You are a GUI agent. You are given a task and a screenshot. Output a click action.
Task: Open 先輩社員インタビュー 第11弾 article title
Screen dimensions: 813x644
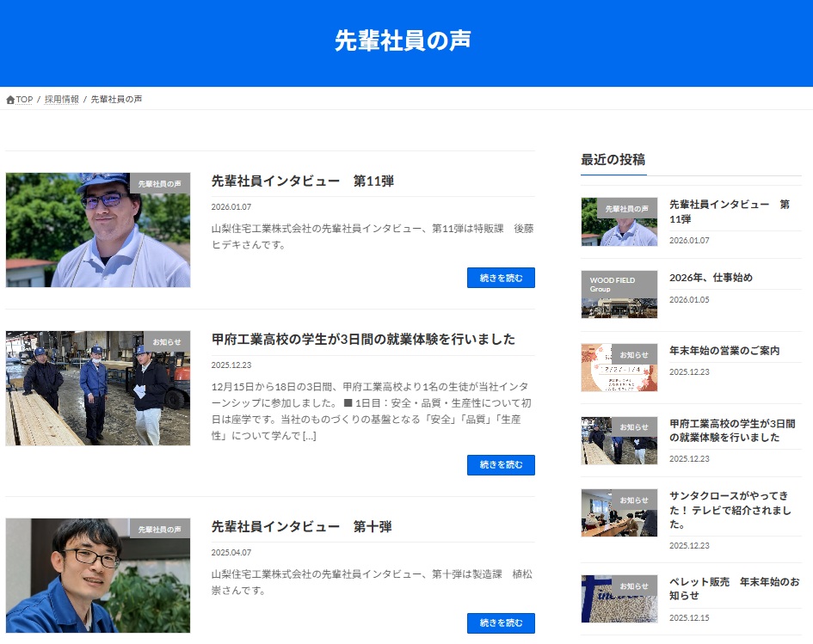(x=302, y=181)
